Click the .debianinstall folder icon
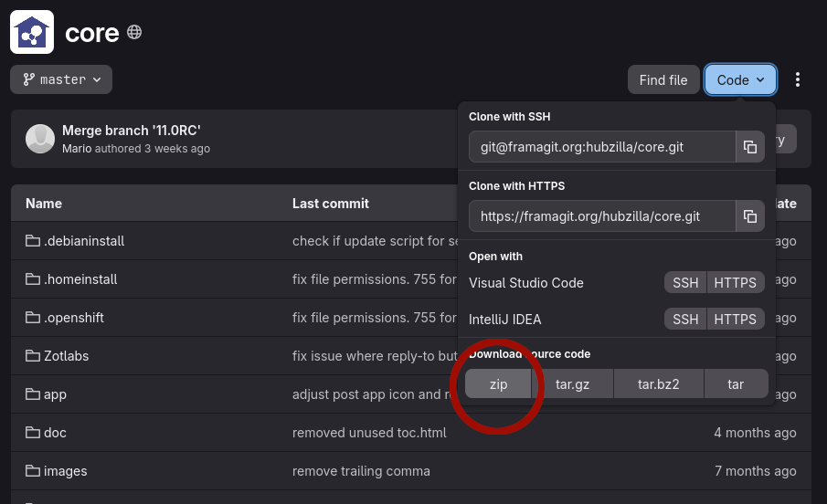The width and height of the screenshot is (827, 504). 33,241
